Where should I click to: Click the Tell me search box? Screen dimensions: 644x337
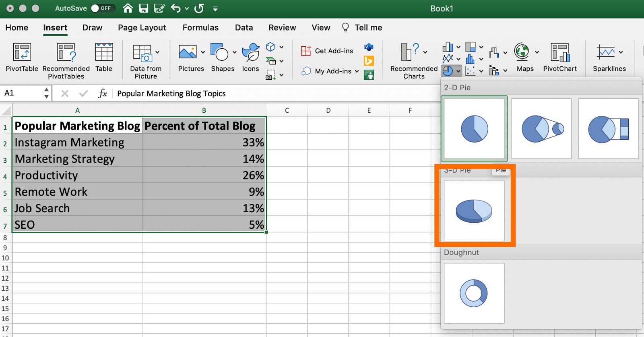[362, 28]
